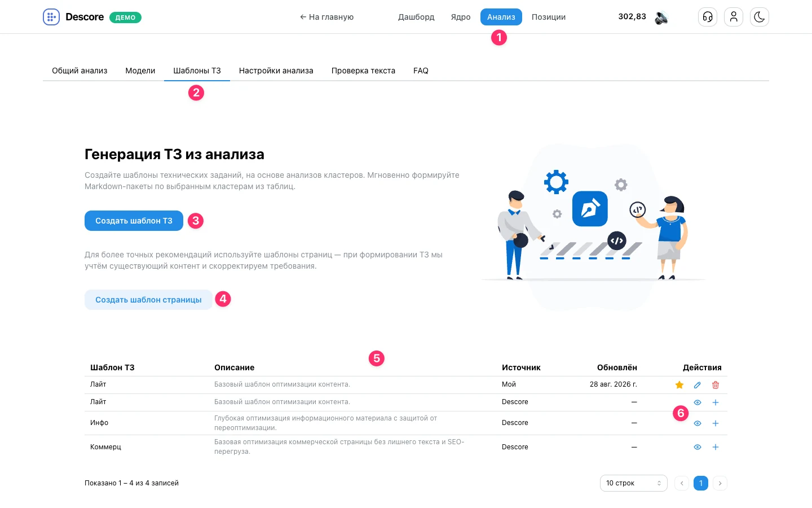Go to the previous page arrow
The height and width of the screenshot is (508, 812).
pos(682,483)
